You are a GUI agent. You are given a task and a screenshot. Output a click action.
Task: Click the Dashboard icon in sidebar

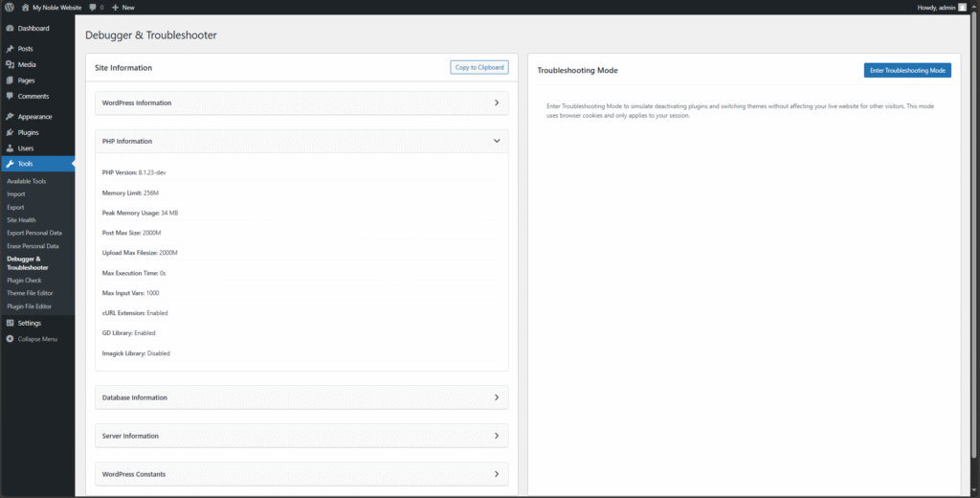(10, 29)
